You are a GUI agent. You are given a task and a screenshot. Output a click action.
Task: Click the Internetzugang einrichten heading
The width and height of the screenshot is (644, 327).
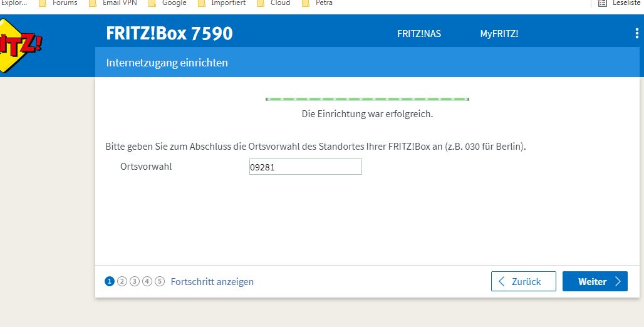pyautogui.click(x=167, y=63)
